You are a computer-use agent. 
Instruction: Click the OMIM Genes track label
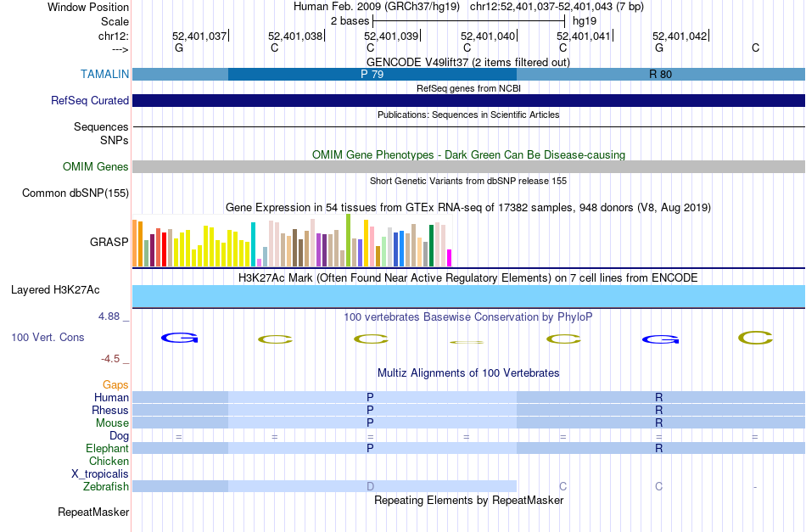95,166
